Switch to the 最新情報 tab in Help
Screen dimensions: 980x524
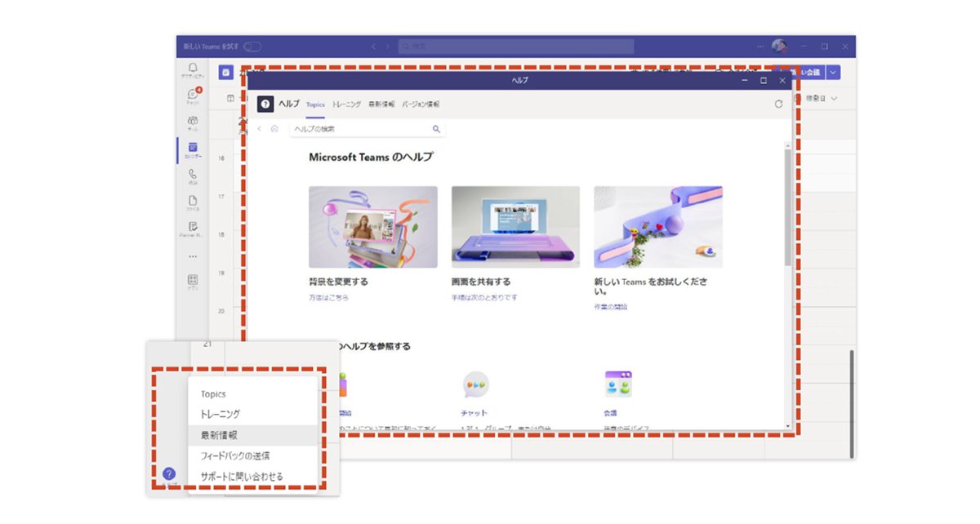click(x=381, y=104)
